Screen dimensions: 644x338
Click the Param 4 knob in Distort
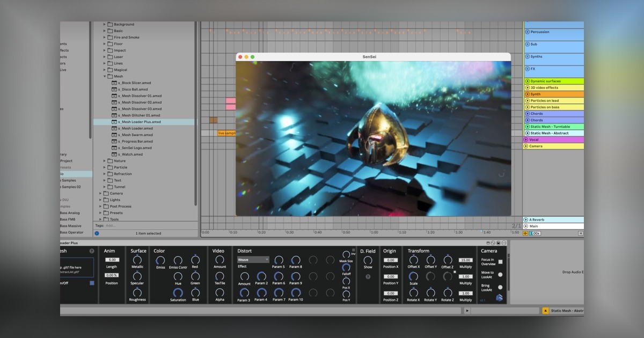coord(261,293)
